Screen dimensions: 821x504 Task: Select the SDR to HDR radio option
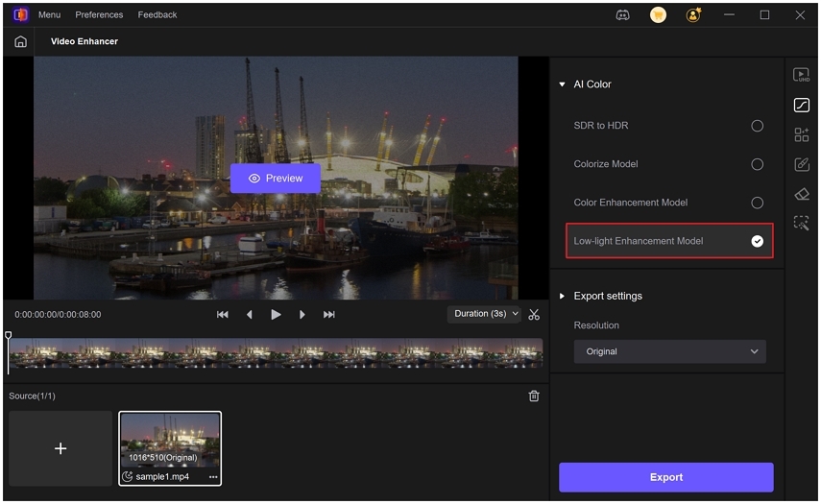click(757, 126)
